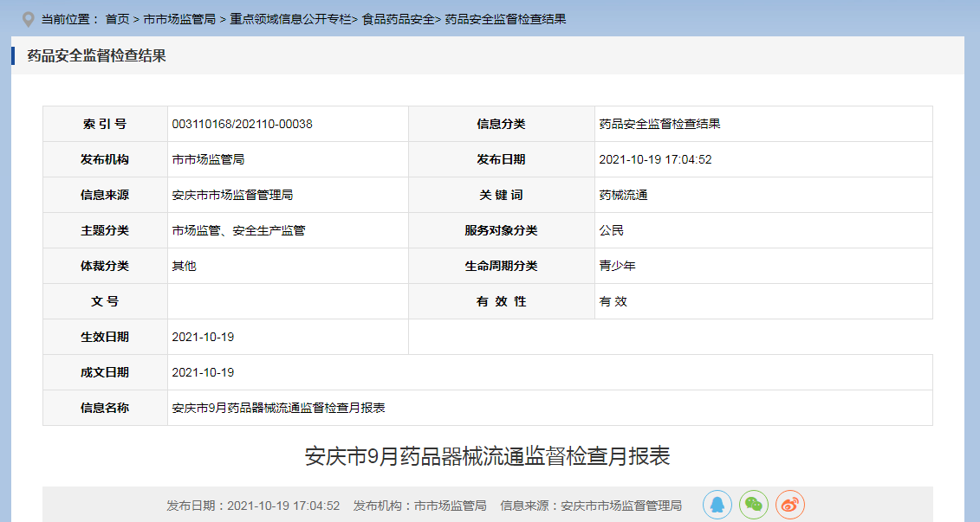The image size is (980, 522).
Task: Click the large article title heading
Action: coord(488,456)
